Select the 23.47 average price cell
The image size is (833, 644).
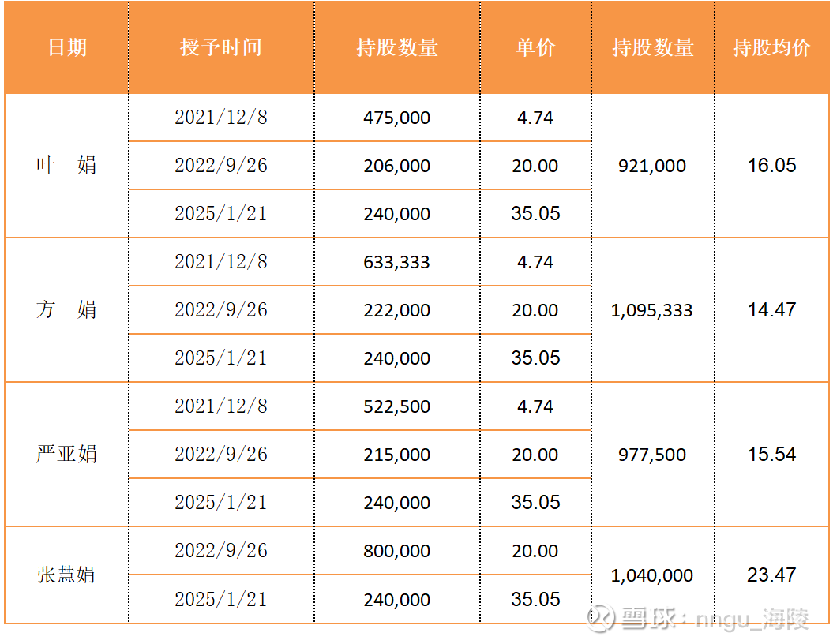pyautogui.click(x=771, y=575)
